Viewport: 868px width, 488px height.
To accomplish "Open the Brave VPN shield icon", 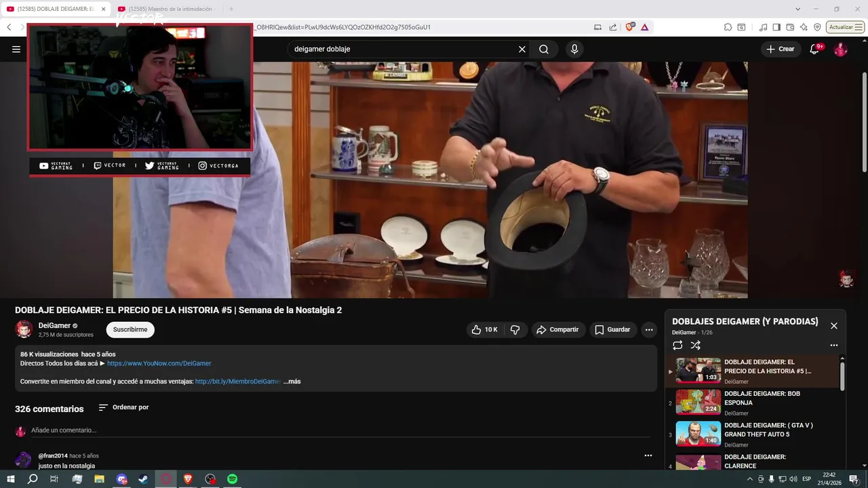I will click(817, 27).
